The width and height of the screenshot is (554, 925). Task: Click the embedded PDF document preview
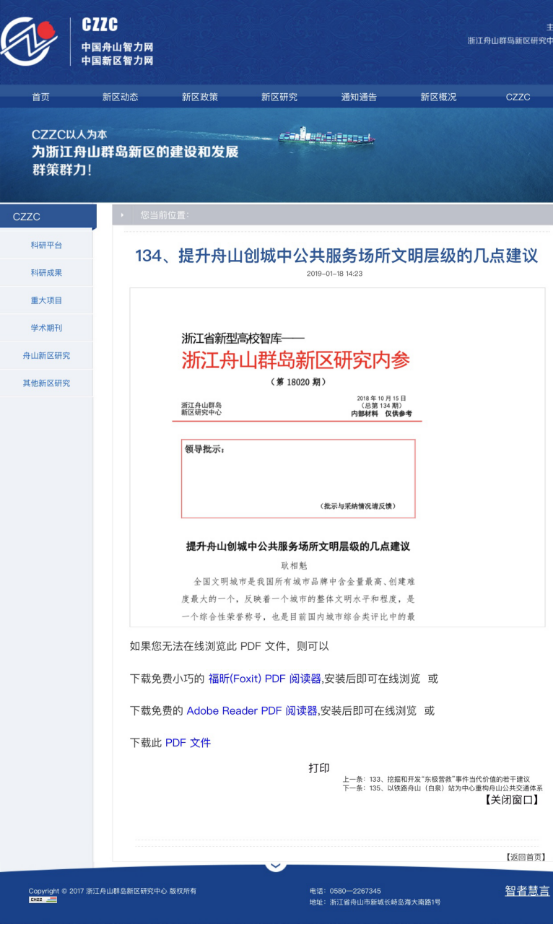337,457
